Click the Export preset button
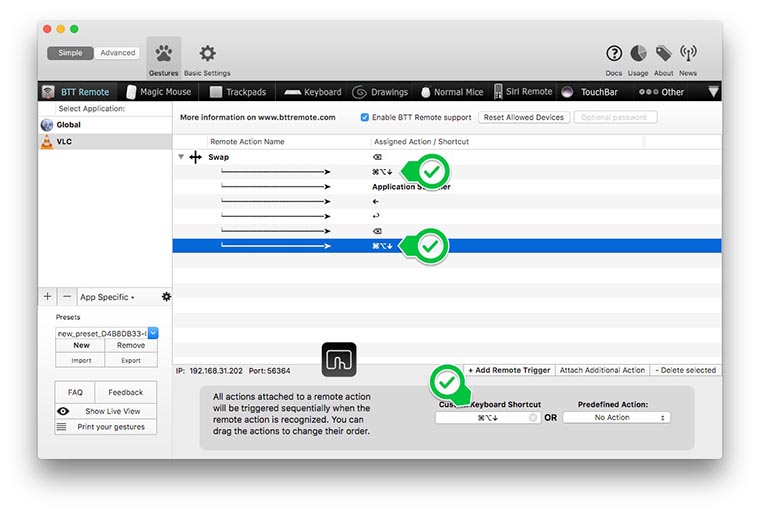This screenshot has height=513, width=760. [131, 360]
